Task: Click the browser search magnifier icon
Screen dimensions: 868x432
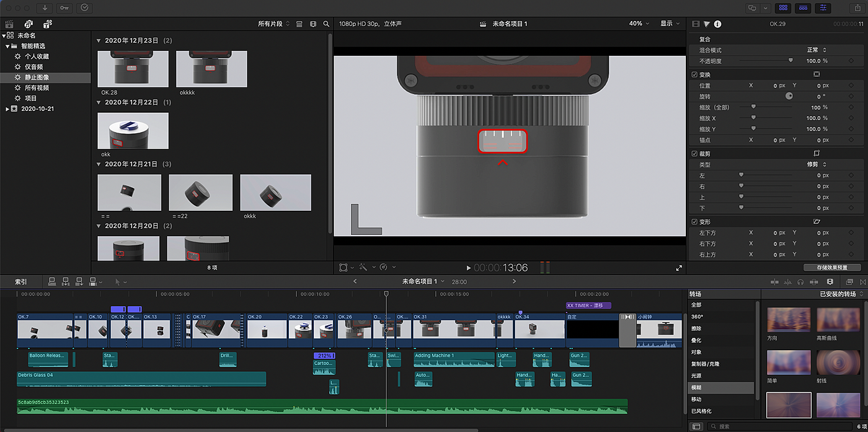Action: [x=326, y=24]
